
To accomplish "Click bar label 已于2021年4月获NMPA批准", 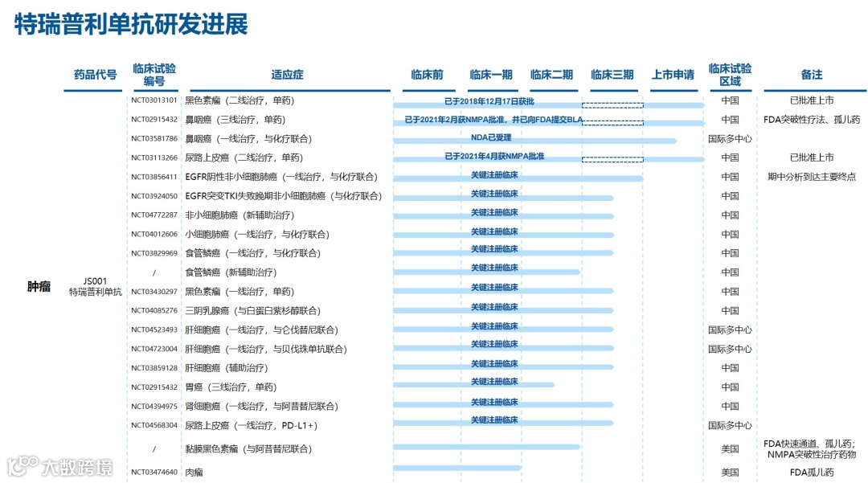I will [x=494, y=156].
